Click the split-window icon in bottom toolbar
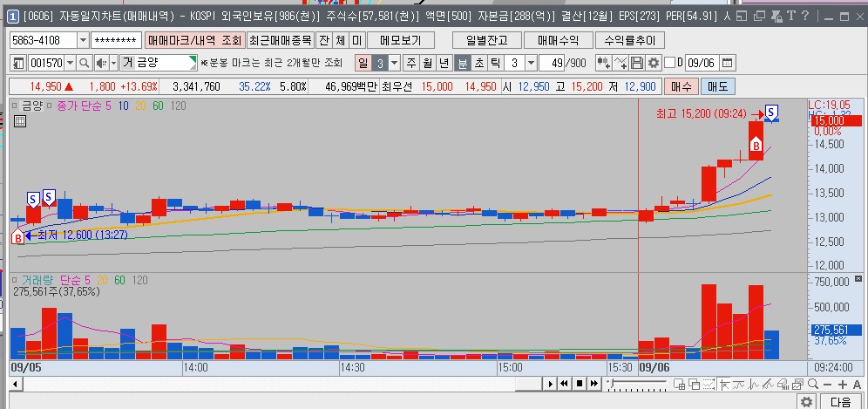The image size is (868, 409). 679,384
